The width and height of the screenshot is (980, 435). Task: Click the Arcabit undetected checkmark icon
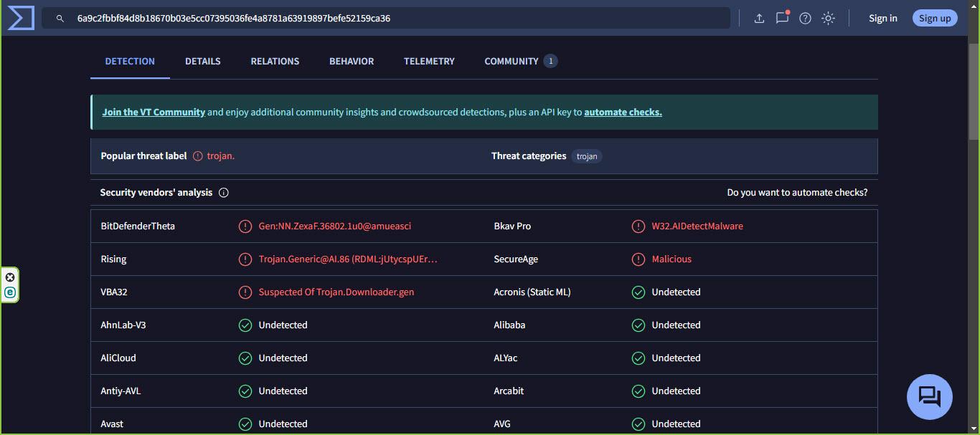pyautogui.click(x=639, y=391)
